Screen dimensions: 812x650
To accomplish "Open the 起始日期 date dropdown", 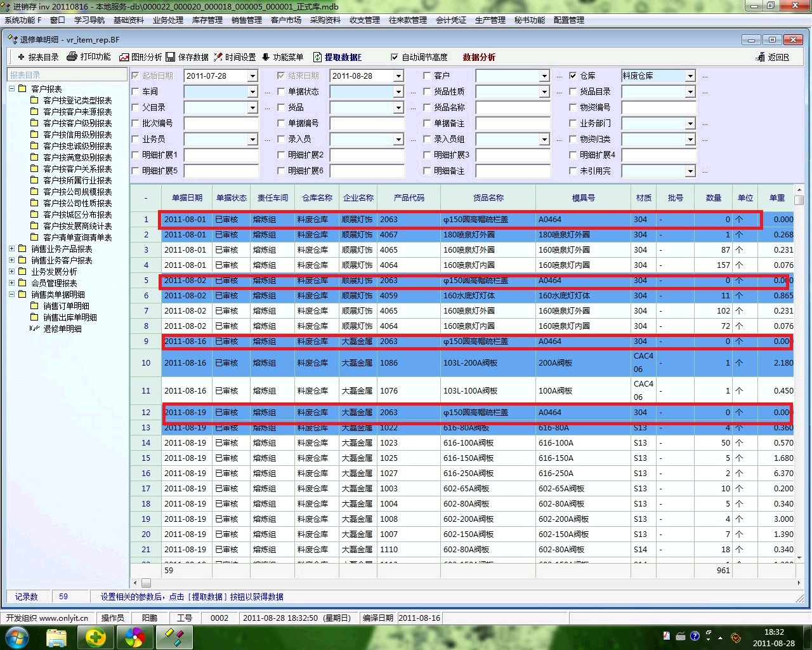I will coord(252,76).
